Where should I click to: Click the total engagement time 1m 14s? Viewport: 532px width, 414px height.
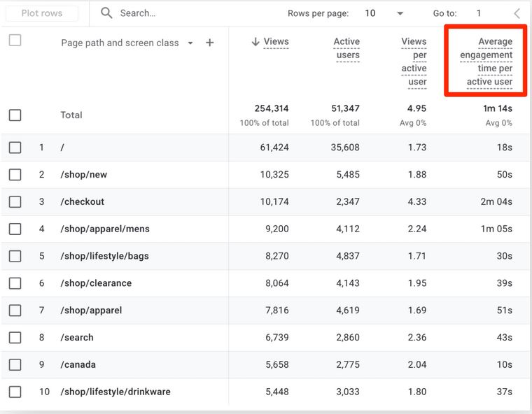498,108
